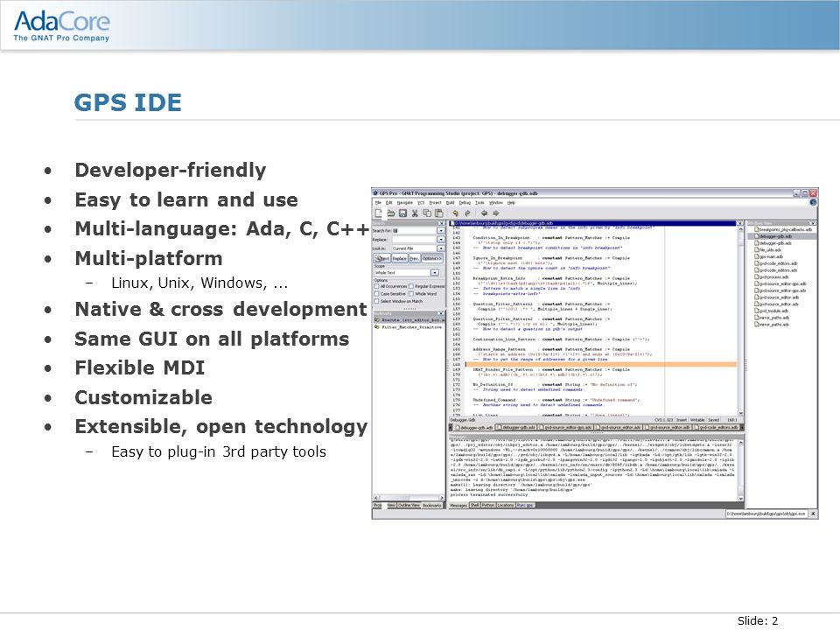Select gvd-process.adb in Windows View list
This screenshot has width=840, height=630.
pyautogui.click(x=773, y=277)
